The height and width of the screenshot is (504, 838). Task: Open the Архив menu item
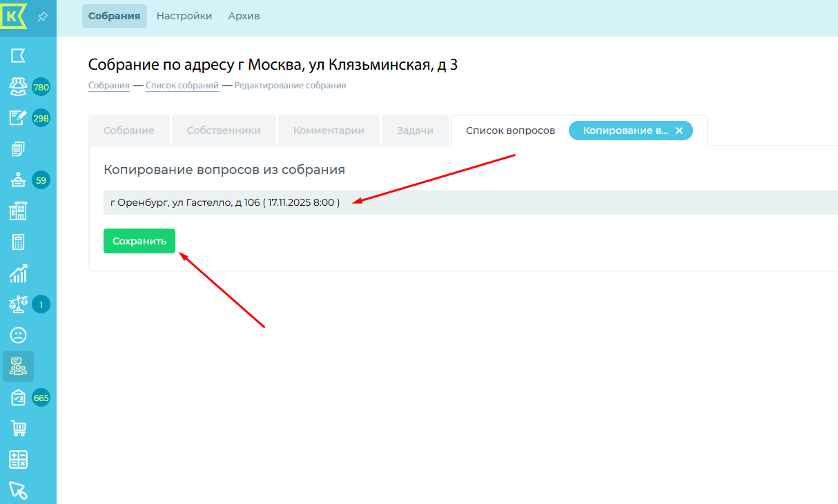click(244, 16)
